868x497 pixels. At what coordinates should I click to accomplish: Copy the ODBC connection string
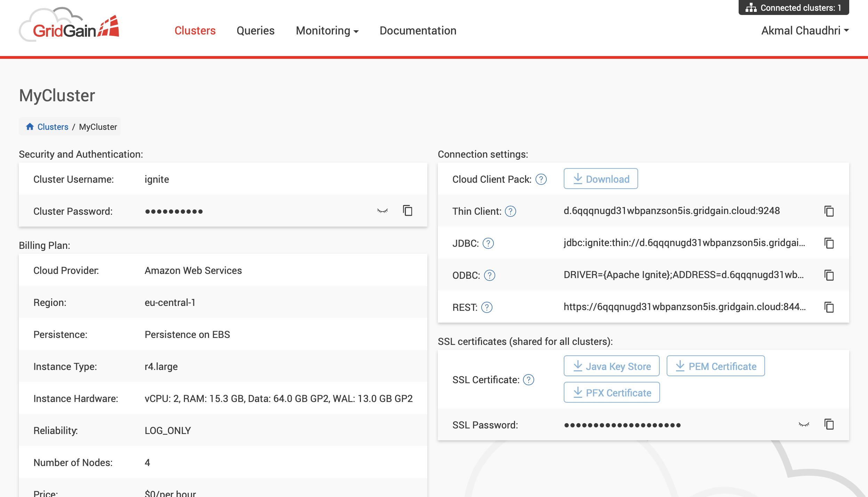[x=829, y=275]
